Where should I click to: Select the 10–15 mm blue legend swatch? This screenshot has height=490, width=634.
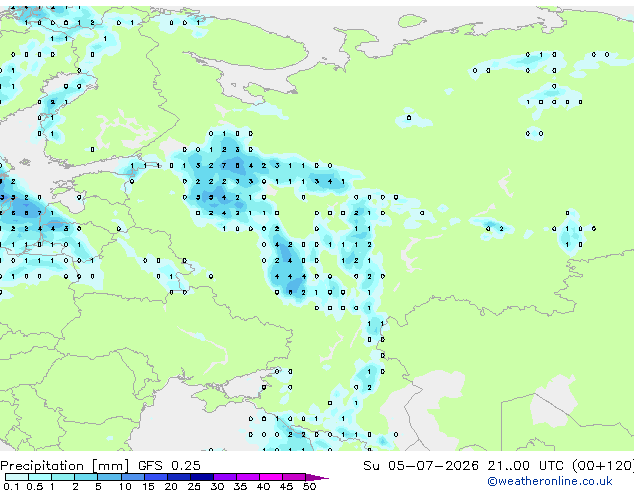click(132, 477)
